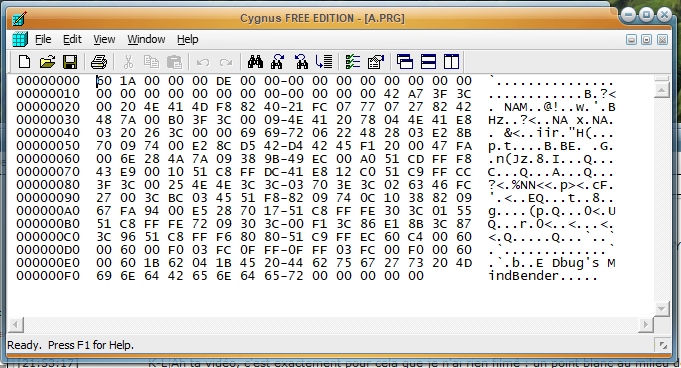Open the properties icon in the toolbar
The height and width of the screenshot is (368, 681).
[376, 62]
